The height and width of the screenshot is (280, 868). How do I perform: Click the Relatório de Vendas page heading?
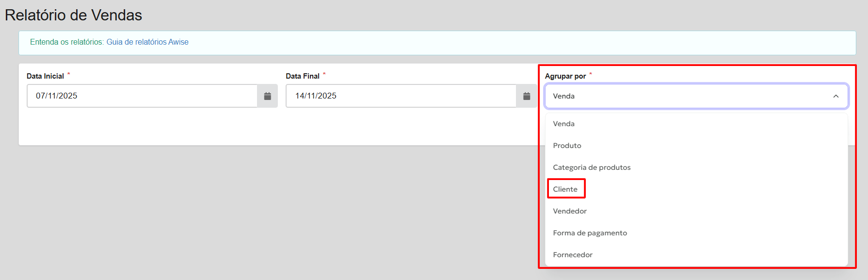(73, 15)
